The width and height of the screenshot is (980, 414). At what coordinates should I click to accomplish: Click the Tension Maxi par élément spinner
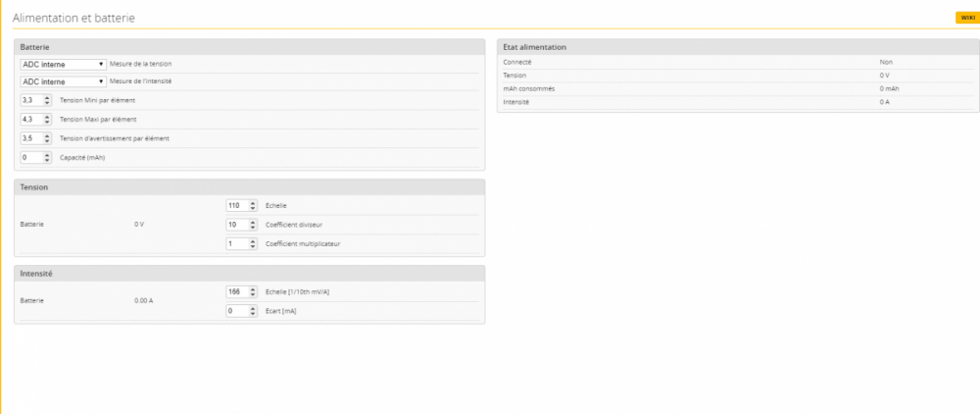[x=48, y=119]
